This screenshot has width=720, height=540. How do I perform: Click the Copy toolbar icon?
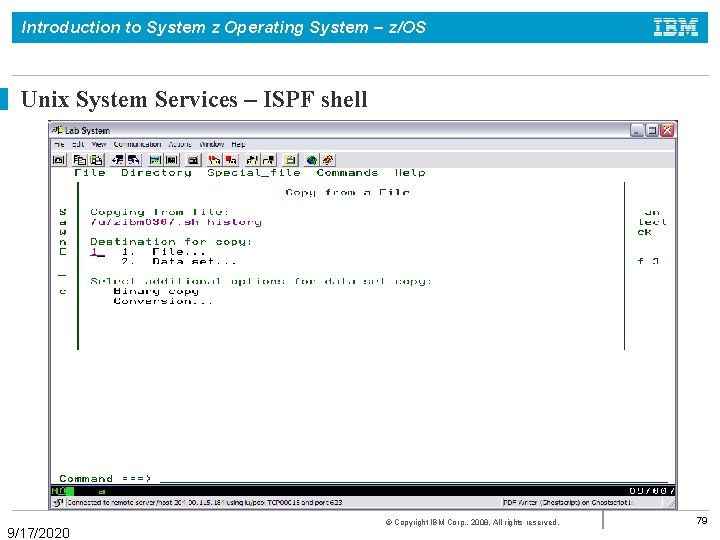coord(80,160)
